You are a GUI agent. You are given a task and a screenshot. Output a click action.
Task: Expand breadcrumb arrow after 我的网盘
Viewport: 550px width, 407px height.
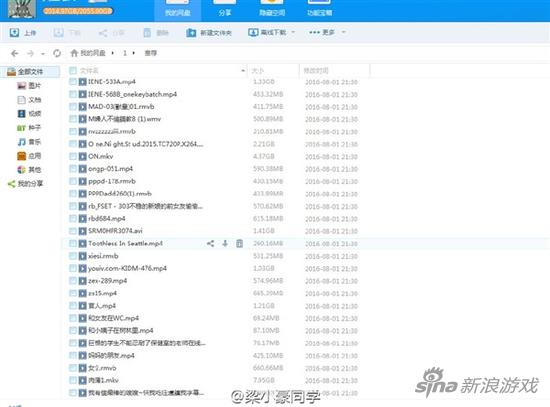pyautogui.click(x=113, y=53)
